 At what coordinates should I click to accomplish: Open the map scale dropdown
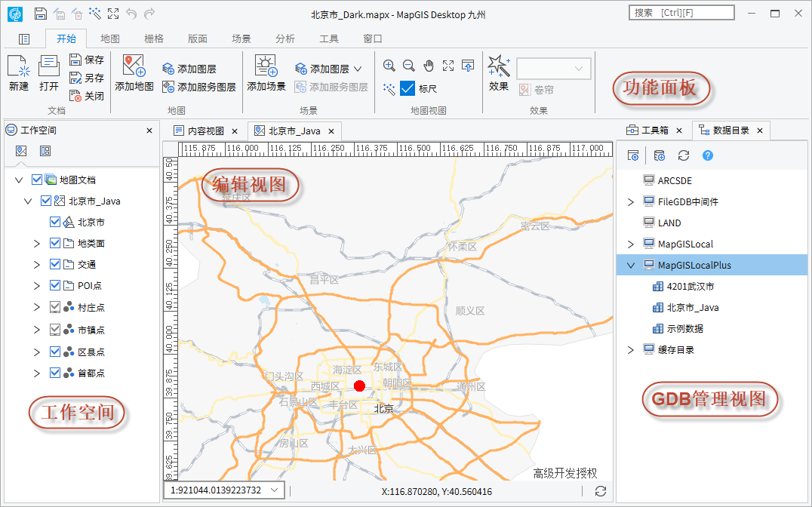point(275,490)
